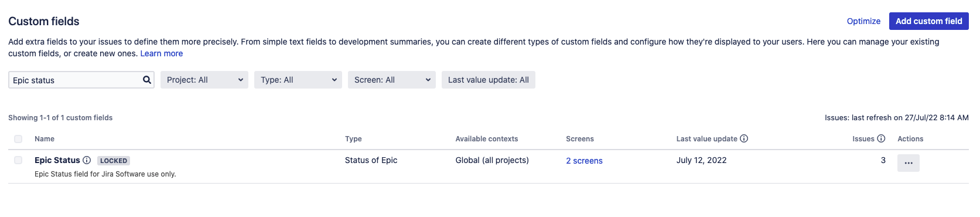This screenshot has width=980, height=217.
Task: Toggle the select-all checkbox in header
Action: click(18, 139)
